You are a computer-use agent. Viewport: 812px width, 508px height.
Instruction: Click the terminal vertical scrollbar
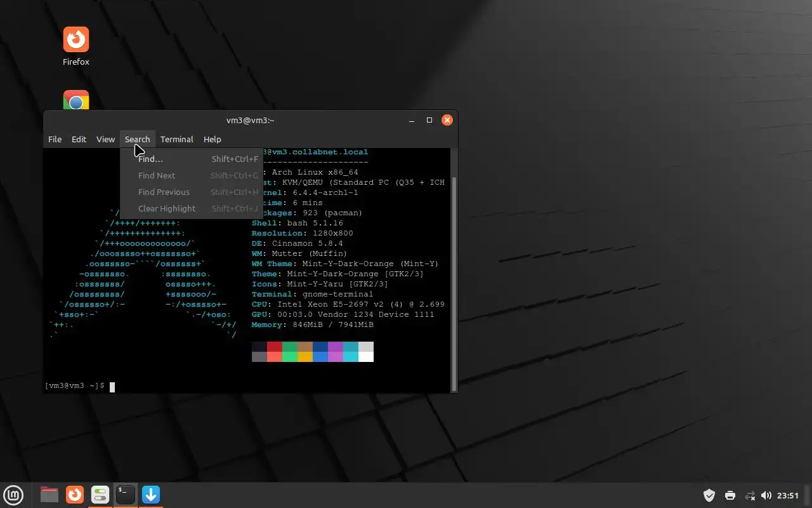click(x=454, y=284)
